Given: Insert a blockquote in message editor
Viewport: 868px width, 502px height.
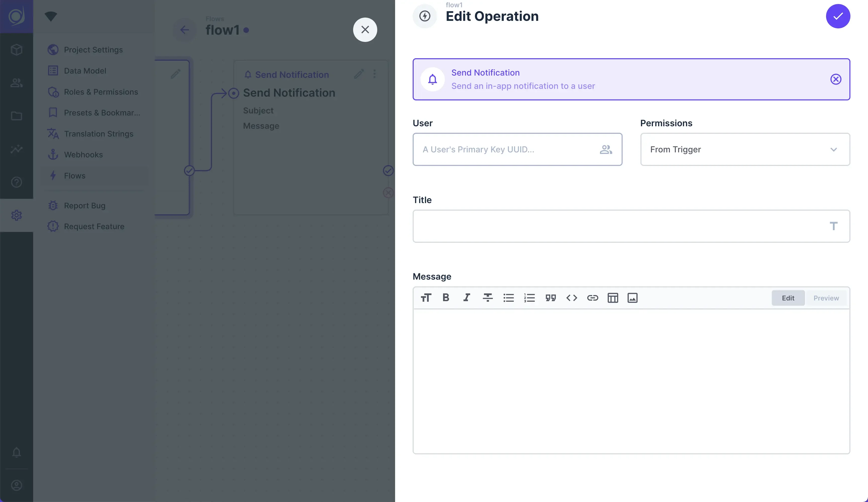Looking at the screenshot, I should point(551,298).
